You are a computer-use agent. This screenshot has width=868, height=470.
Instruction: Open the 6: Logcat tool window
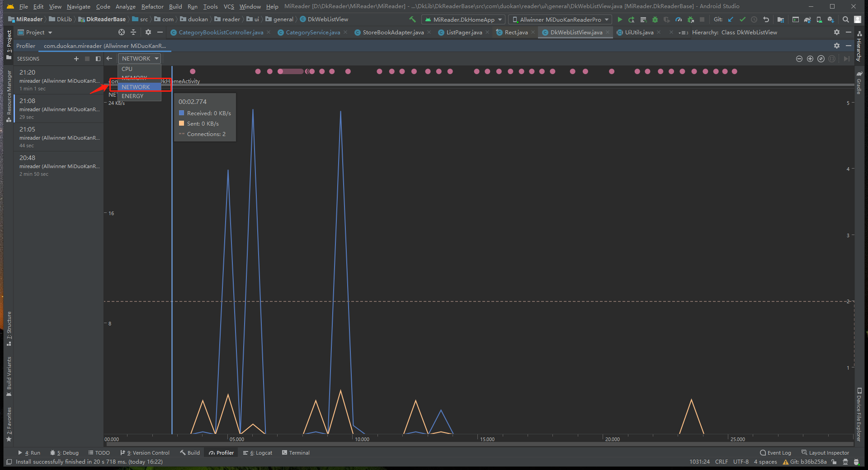click(257, 453)
